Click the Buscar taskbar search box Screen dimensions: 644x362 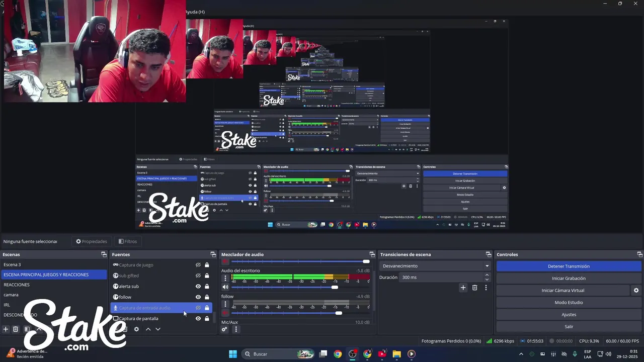coord(278,354)
